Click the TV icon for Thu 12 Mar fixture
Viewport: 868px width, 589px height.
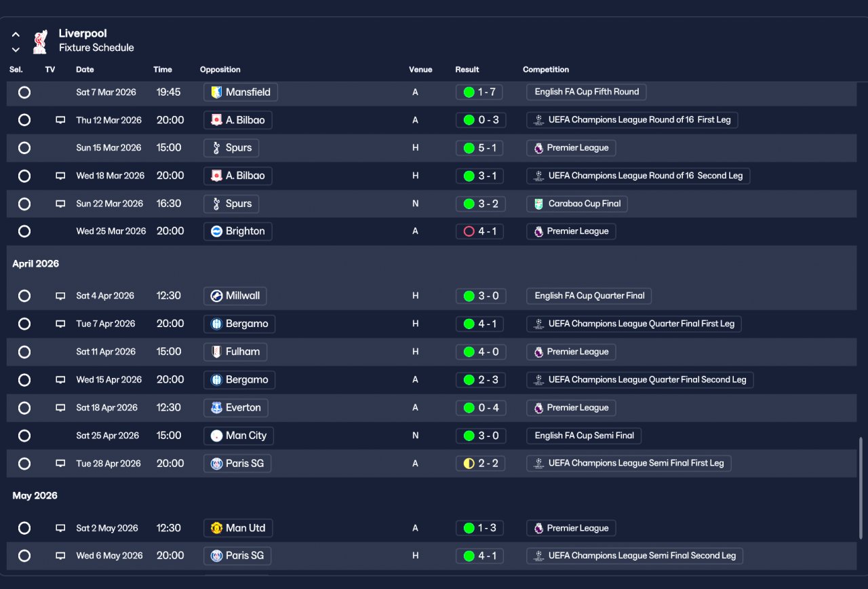[60, 120]
